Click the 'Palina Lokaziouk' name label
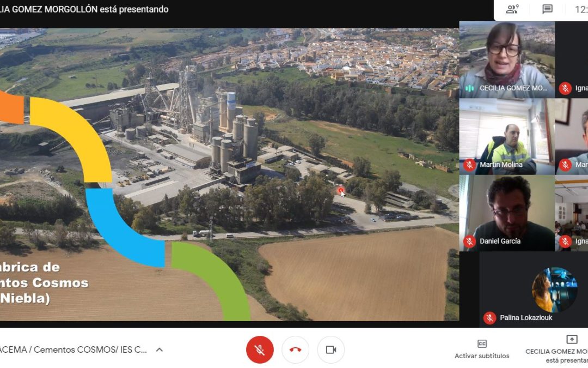The height and width of the screenshot is (368, 588). 526,318
